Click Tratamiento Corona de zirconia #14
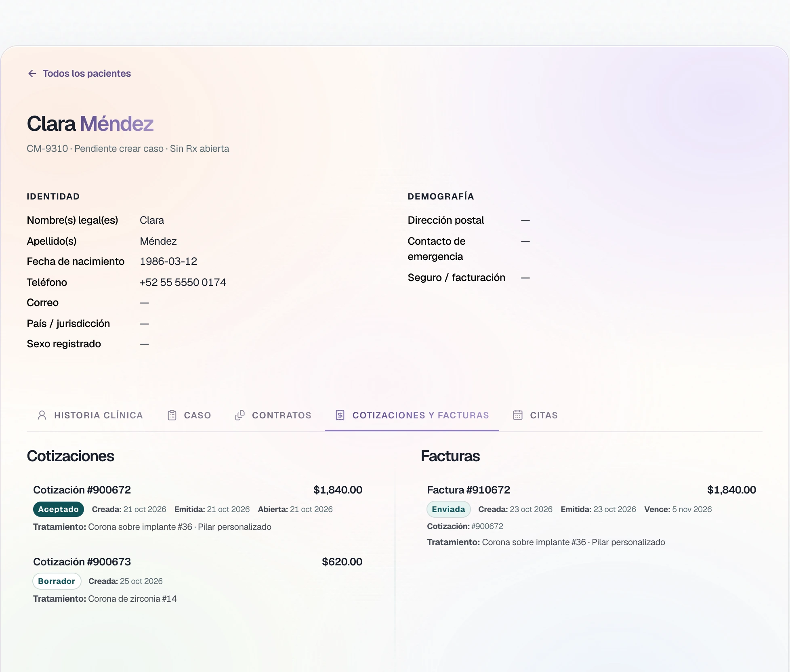This screenshot has height=672, width=790. click(105, 598)
